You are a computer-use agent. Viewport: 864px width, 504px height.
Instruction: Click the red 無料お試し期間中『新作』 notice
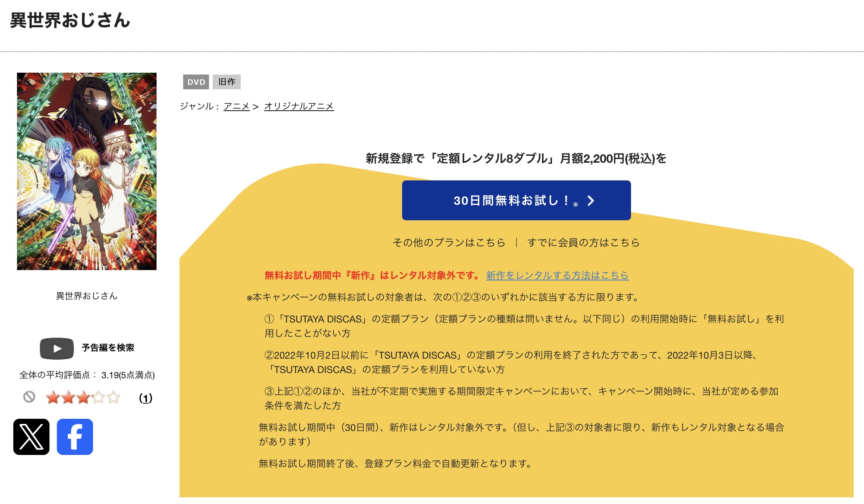tap(373, 275)
